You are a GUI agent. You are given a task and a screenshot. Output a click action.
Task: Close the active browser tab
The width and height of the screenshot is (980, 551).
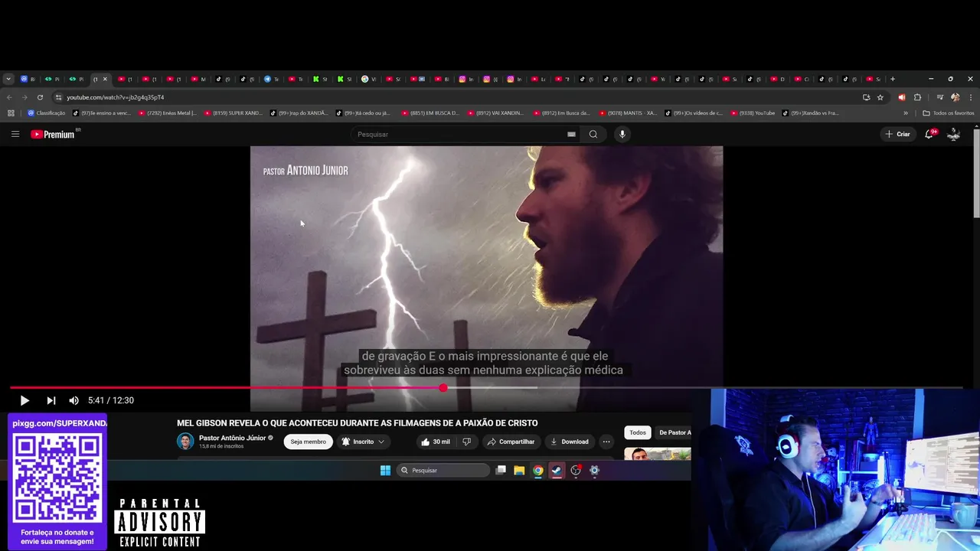pyautogui.click(x=105, y=79)
